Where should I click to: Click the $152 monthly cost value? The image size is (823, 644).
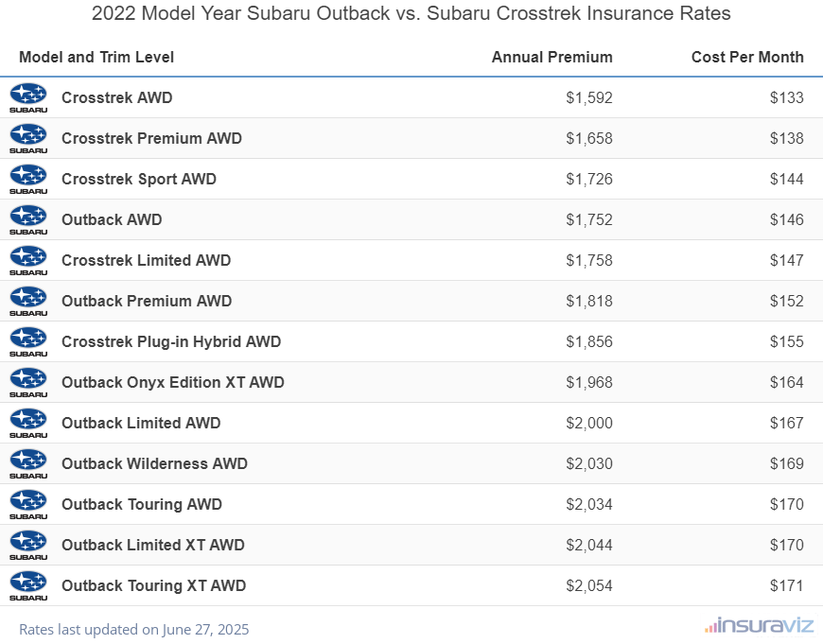coord(787,302)
